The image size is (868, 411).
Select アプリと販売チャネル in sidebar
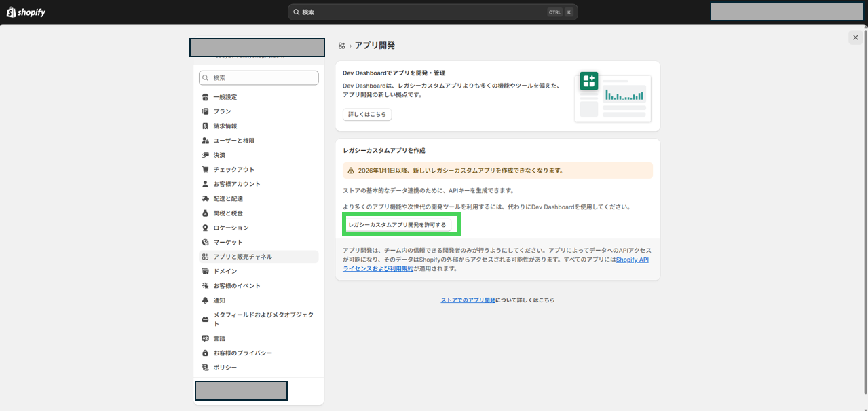pos(242,257)
